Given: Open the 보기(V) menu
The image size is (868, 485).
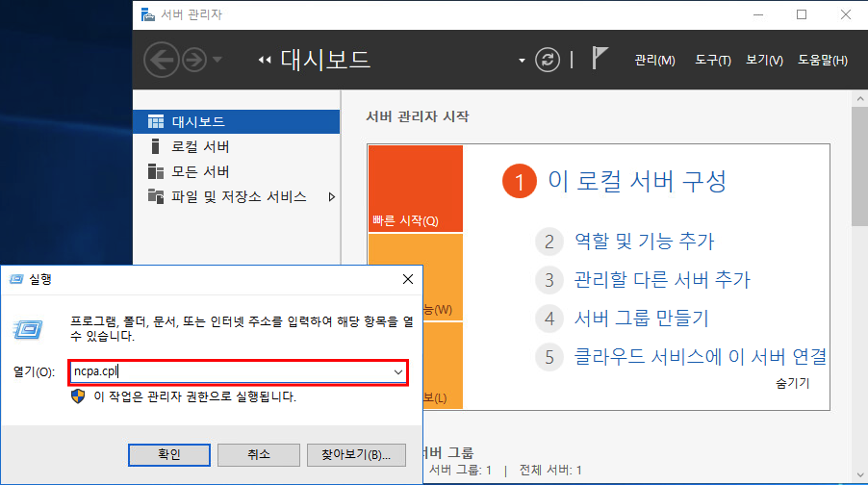Looking at the screenshot, I should click(x=764, y=61).
